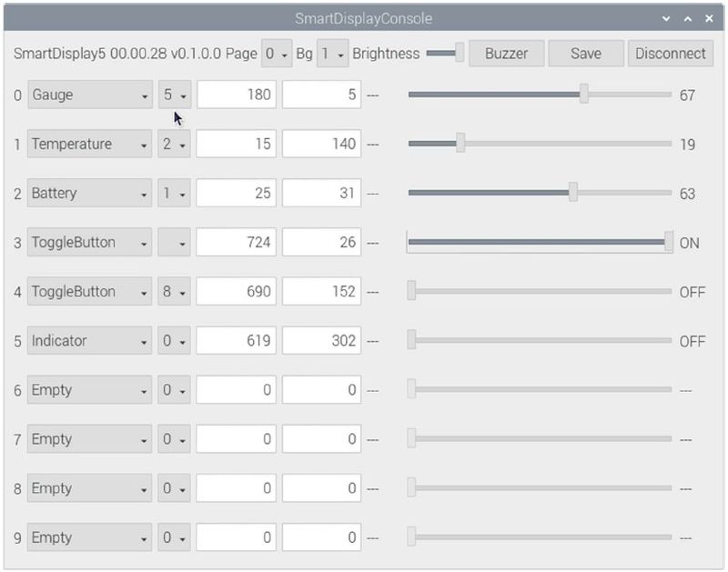Expand the Gauge widget type dropdown
This screenshot has height=572, width=728.
click(x=89, y=95)
